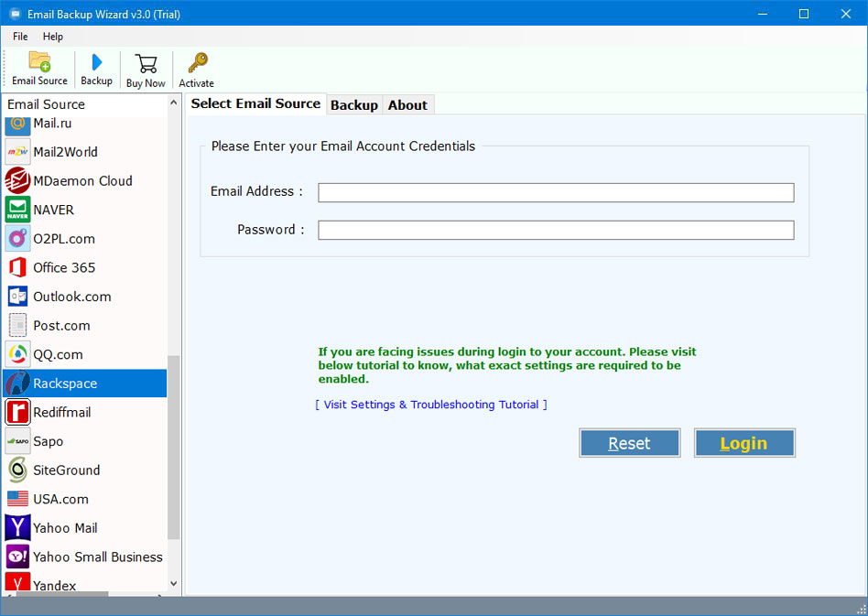Choose the Post.com text entry

(61, 326)
